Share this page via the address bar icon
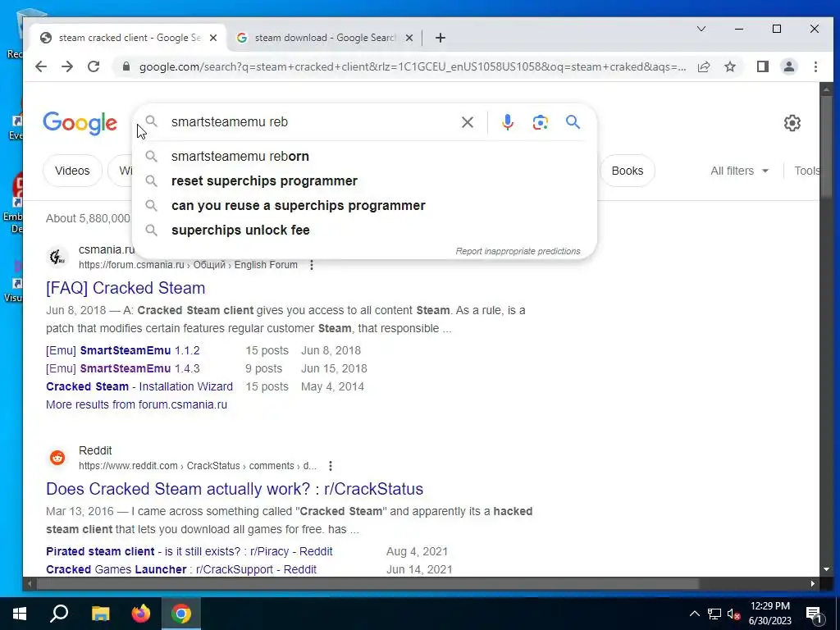840x630 pixels. (x=704, y=66)
